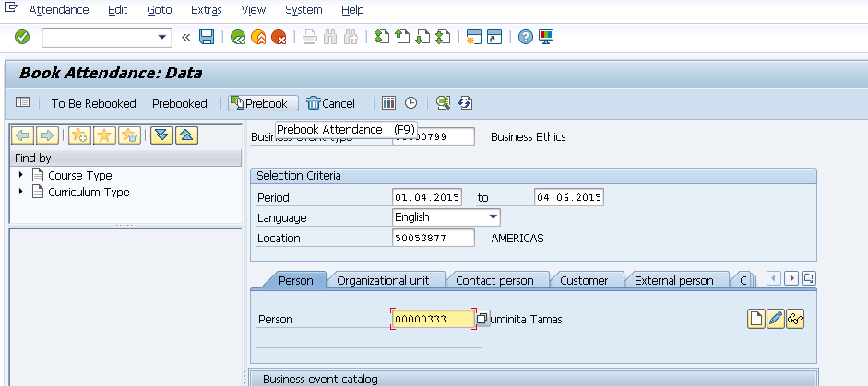Screen dimensions: 868x386
Task: Click the Period end date field 04.06.2015
Action: pos(569,197)
